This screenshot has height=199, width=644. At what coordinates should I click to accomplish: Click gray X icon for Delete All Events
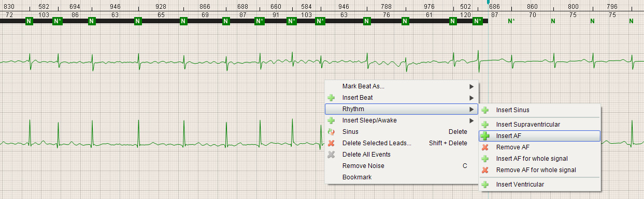pyautogui.click(x=331, y=155)
